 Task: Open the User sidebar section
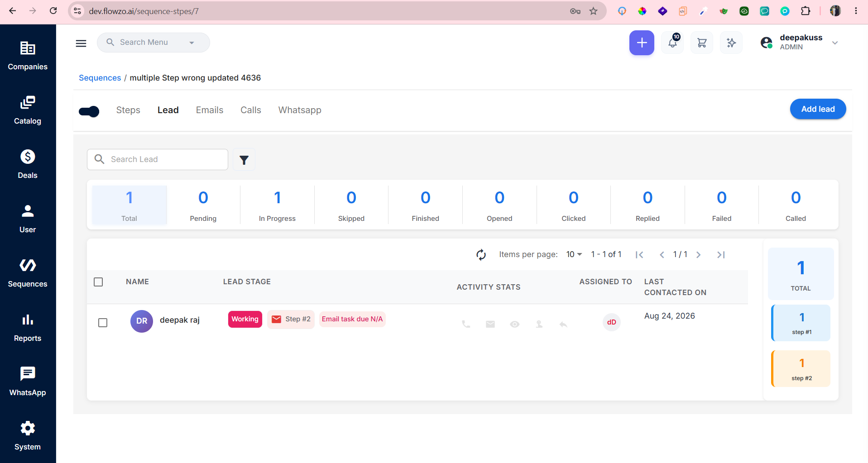tap(28, 219)
